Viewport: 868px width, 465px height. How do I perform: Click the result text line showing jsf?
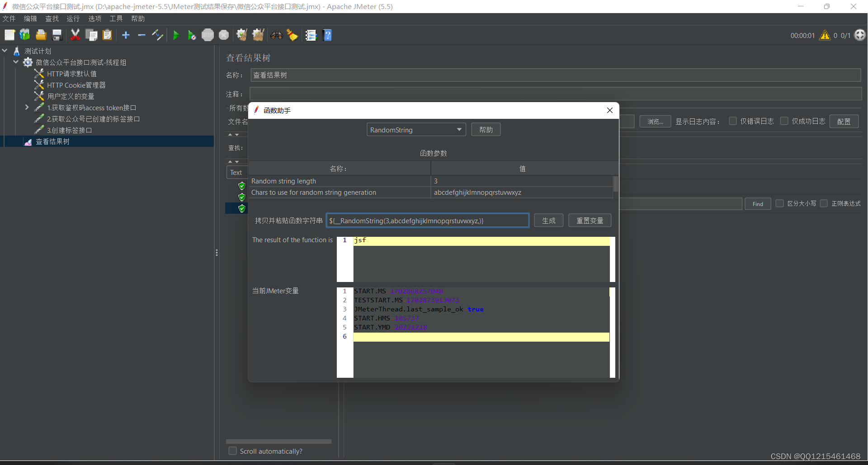click(481, 240)
